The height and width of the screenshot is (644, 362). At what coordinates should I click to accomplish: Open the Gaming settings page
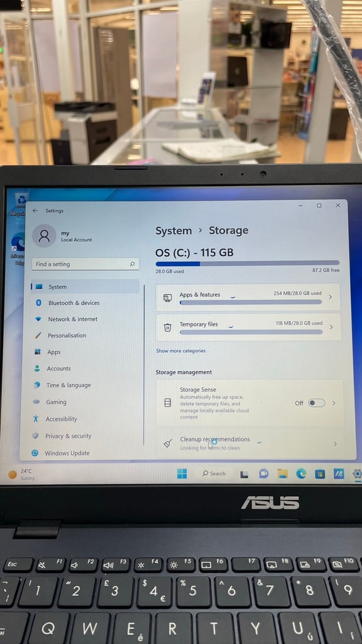coord(56,402)
